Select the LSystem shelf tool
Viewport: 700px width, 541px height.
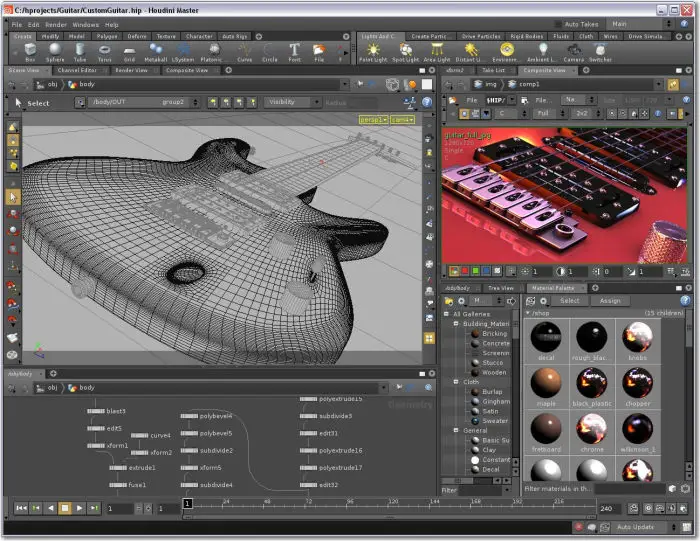click(183, 52)
